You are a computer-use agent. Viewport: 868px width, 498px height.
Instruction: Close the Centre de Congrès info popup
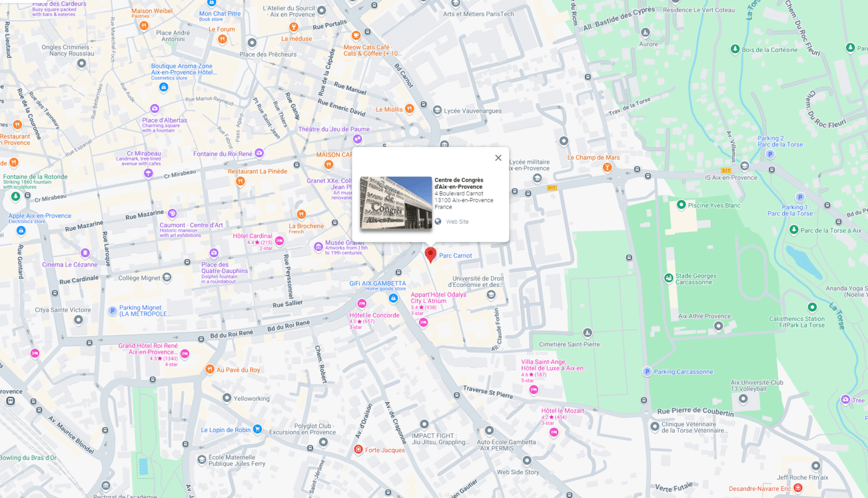pyautogui.click(x=498, y=158)
